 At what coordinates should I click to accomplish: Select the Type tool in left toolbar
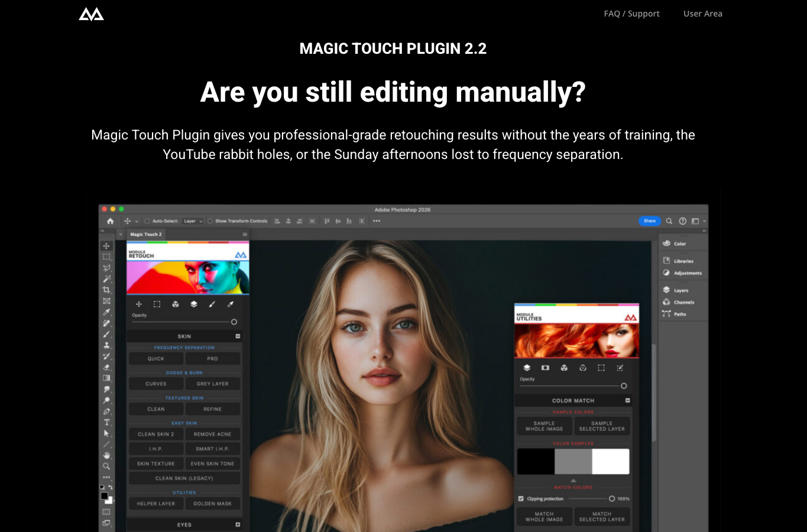[x=106, y=422]
